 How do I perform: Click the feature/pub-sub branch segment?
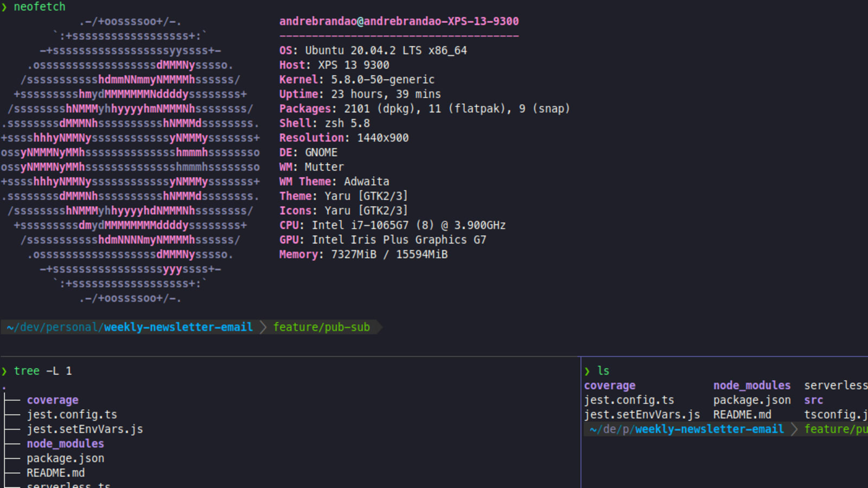tap(321, 328)
